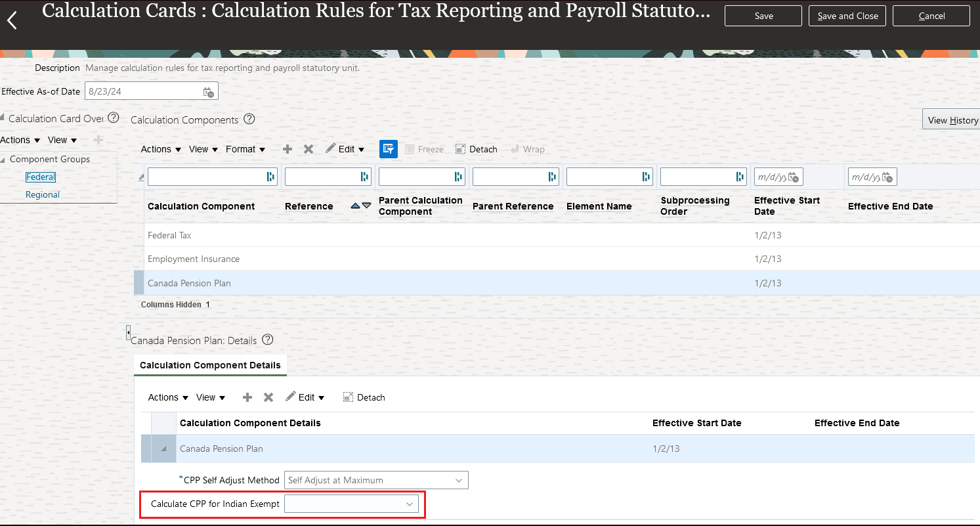Click the Delete (X) icon in Calculation Components toolbar
The width and height of the screenshot is (980, 526).
pyautogui.click(x=309, y=149)
